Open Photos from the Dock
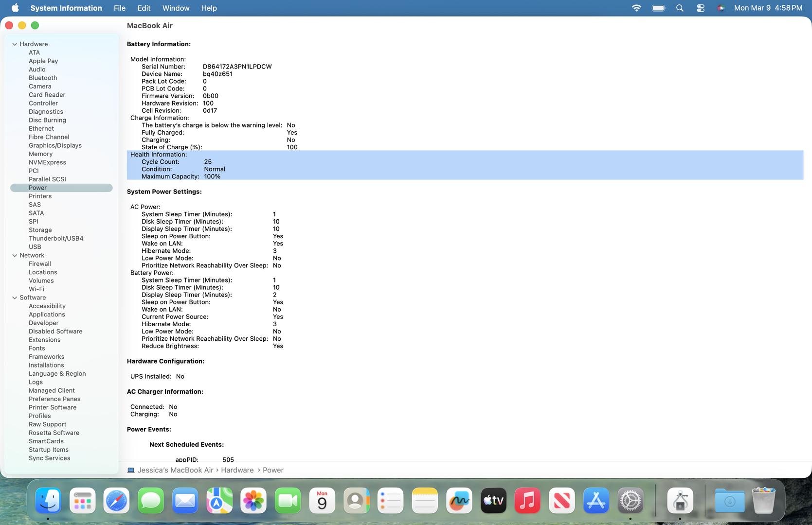This screenshot has width=812, height=525. 253,500
